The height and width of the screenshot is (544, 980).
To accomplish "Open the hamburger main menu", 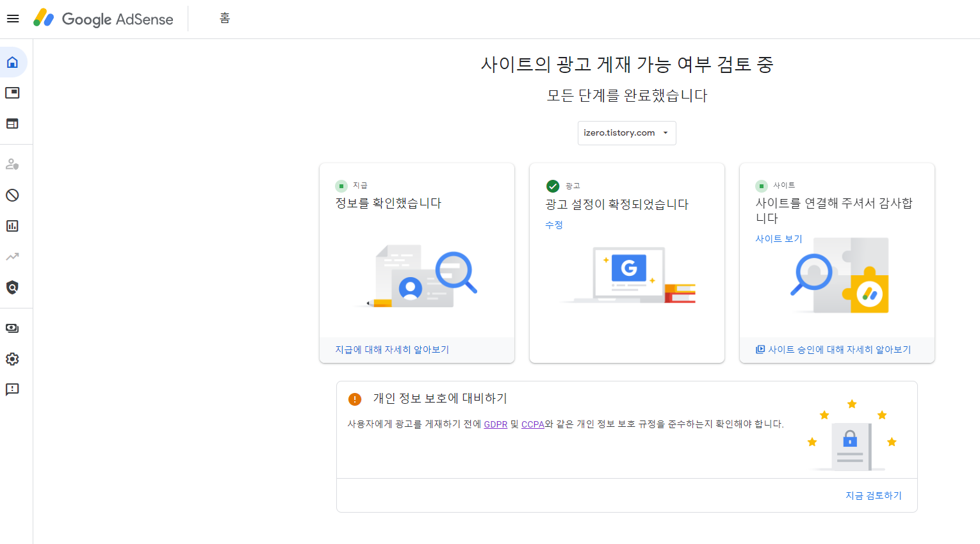I will [13, 19].
